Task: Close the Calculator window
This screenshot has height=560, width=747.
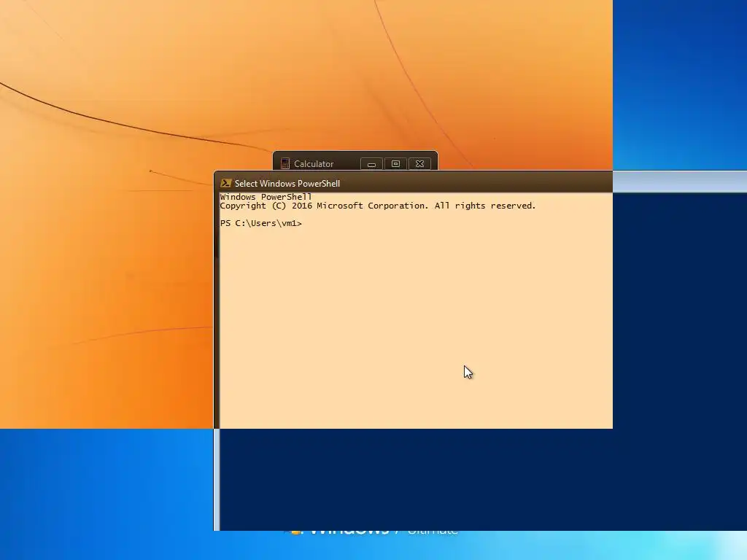Action: click(419, 164)
